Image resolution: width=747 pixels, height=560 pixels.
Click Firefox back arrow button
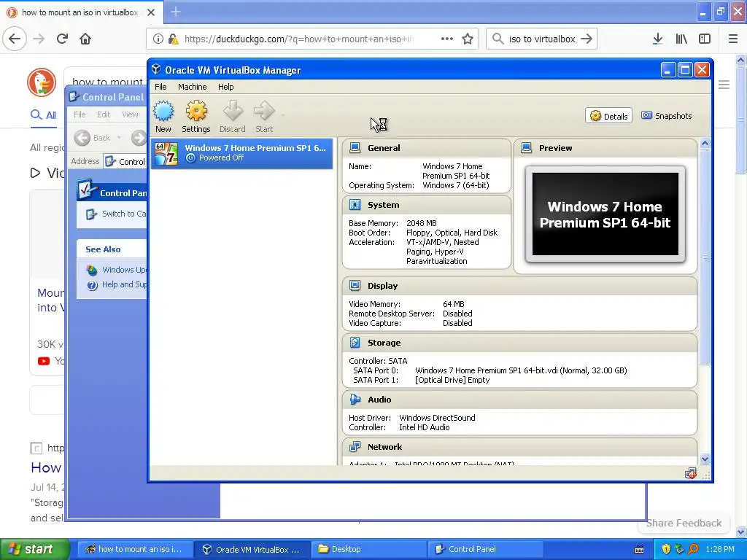(15, 39)
